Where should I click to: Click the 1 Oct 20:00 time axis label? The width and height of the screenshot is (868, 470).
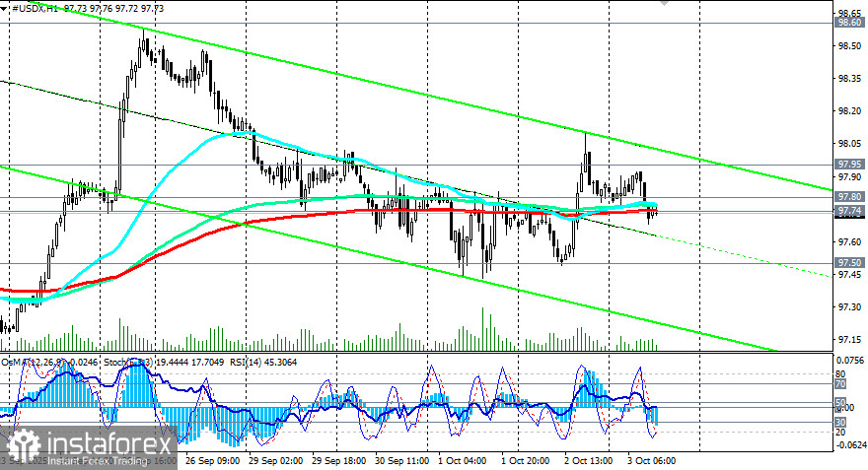525,460
